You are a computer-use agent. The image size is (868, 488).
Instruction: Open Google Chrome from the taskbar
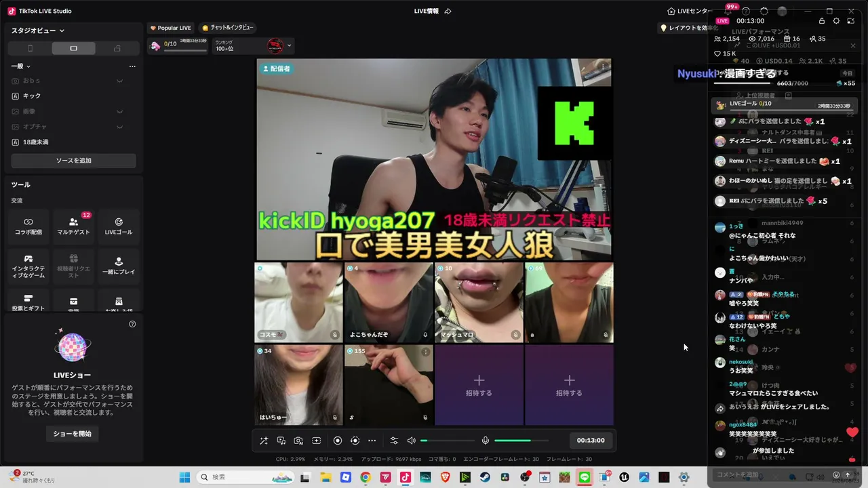coord(366,477)
